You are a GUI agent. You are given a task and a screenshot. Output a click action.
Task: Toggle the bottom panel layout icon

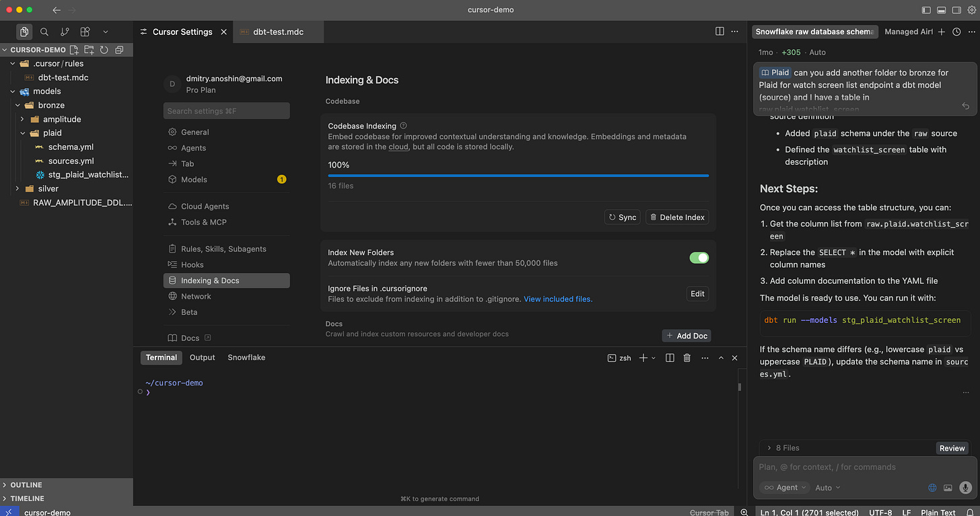pos(942,10)
